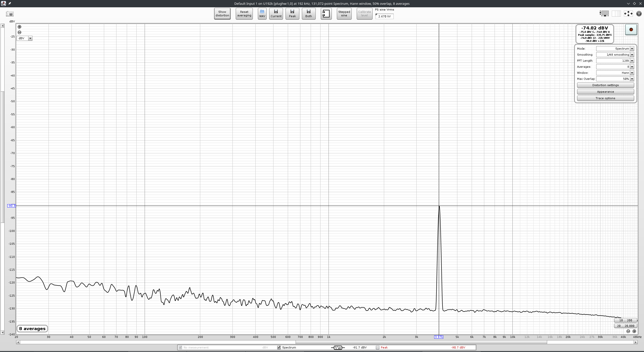Save the Peak trace
The image size is (644, 352).
pos(292,14)
